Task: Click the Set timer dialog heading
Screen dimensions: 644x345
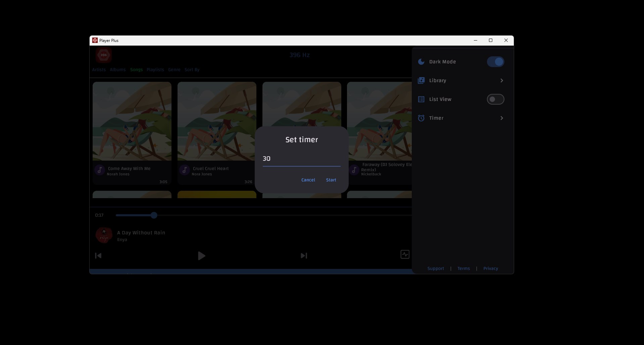Action: pyautogui.click(x=302, y=140)
